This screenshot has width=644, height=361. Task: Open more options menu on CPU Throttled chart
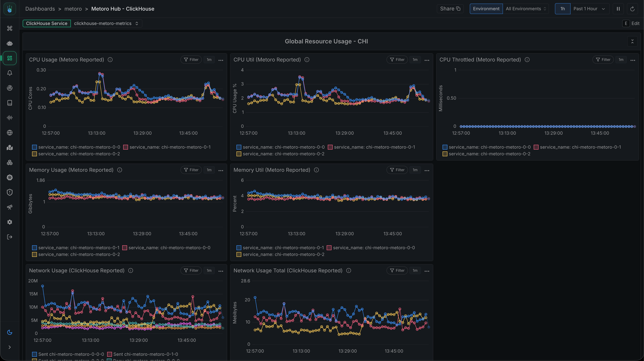click(633, 60)
